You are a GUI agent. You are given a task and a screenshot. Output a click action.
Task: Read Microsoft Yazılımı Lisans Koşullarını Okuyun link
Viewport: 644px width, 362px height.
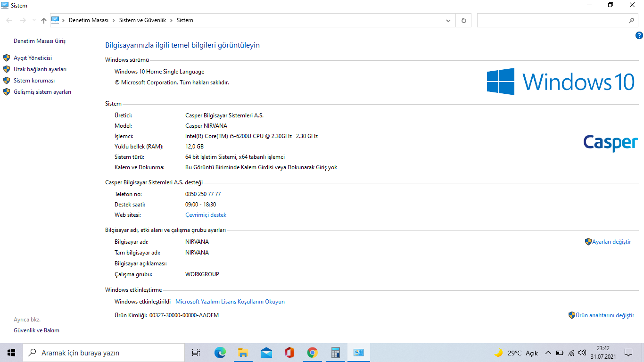230,302
